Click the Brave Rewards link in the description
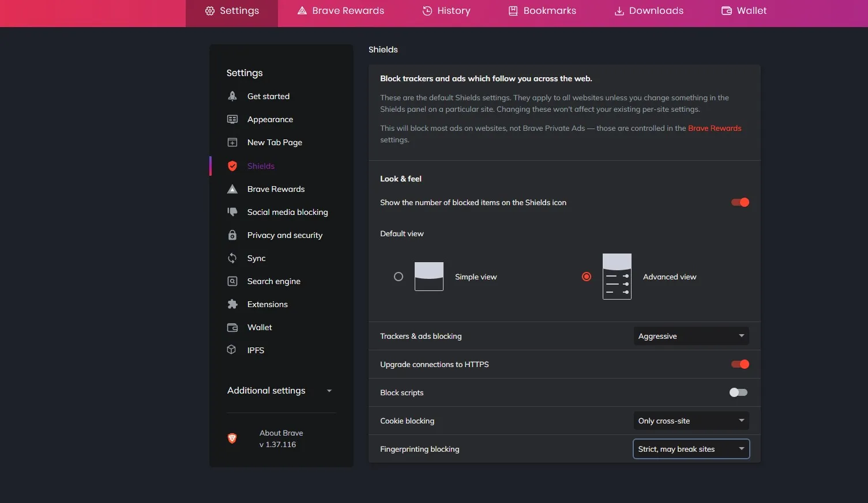Screen dimensions: 868x503 click(715, 128)
